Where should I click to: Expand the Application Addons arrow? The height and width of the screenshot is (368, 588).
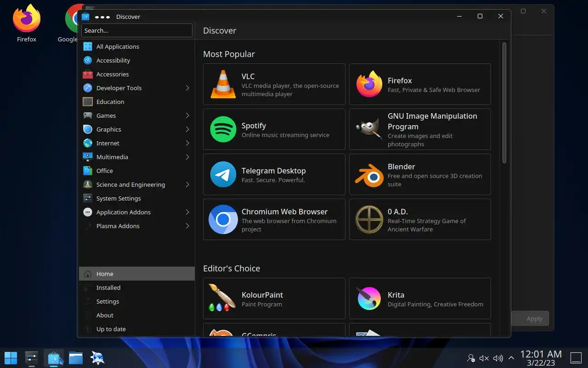click(x=187, y=212)
